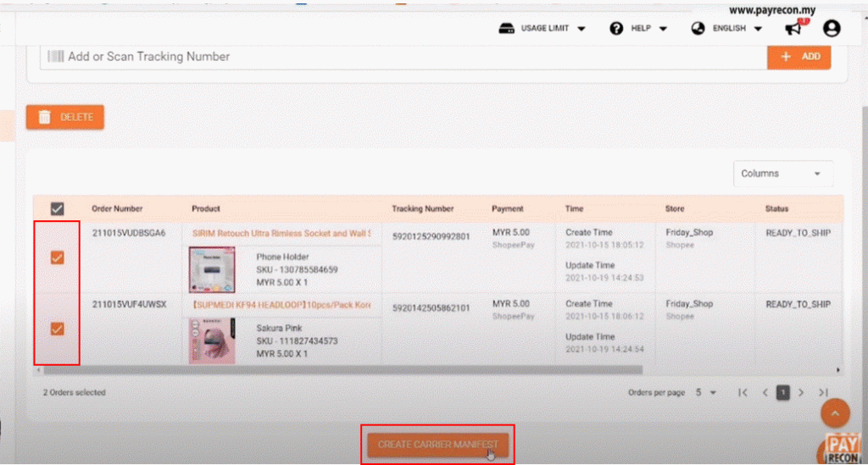Screen dimensions: 868x465
Task: Open the Help dropdown
Action: tap(638, 28)
